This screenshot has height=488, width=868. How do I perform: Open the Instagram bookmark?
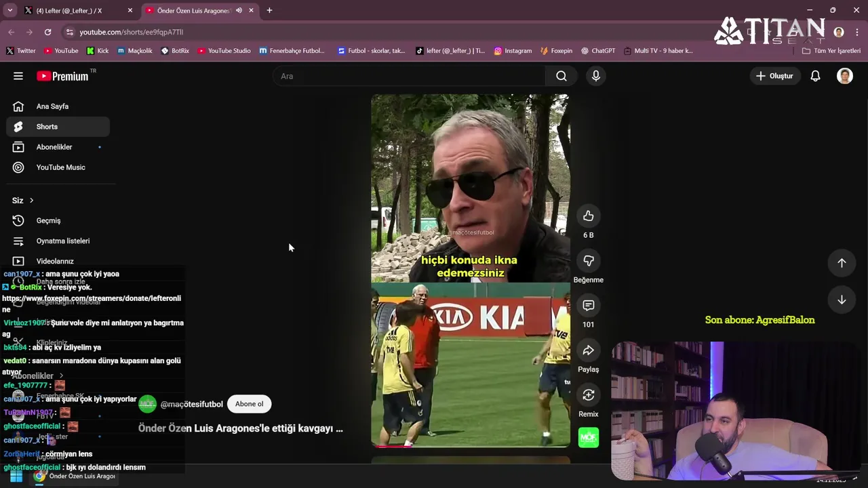pyautogui.click(x=513, y=51)
